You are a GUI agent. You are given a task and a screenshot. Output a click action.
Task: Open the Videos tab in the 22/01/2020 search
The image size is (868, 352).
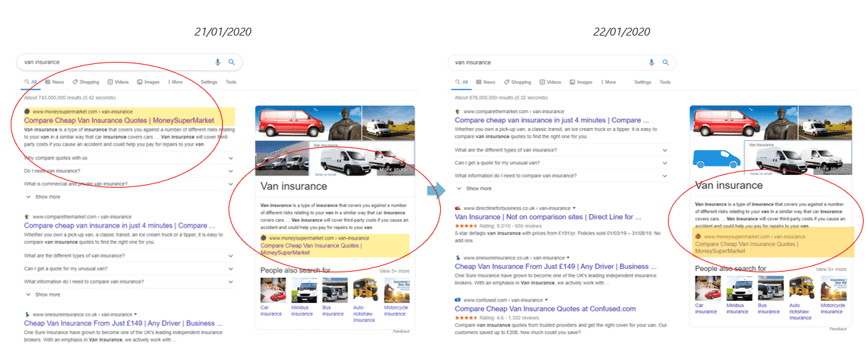tap(549, 82)
